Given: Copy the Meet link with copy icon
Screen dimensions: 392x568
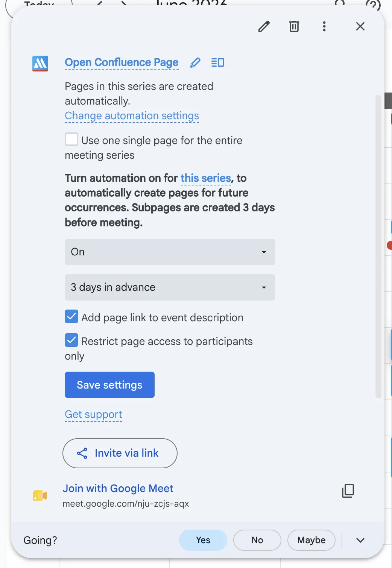Looking at the screenshot, I should pyautogui.click(x=348, y=491).
